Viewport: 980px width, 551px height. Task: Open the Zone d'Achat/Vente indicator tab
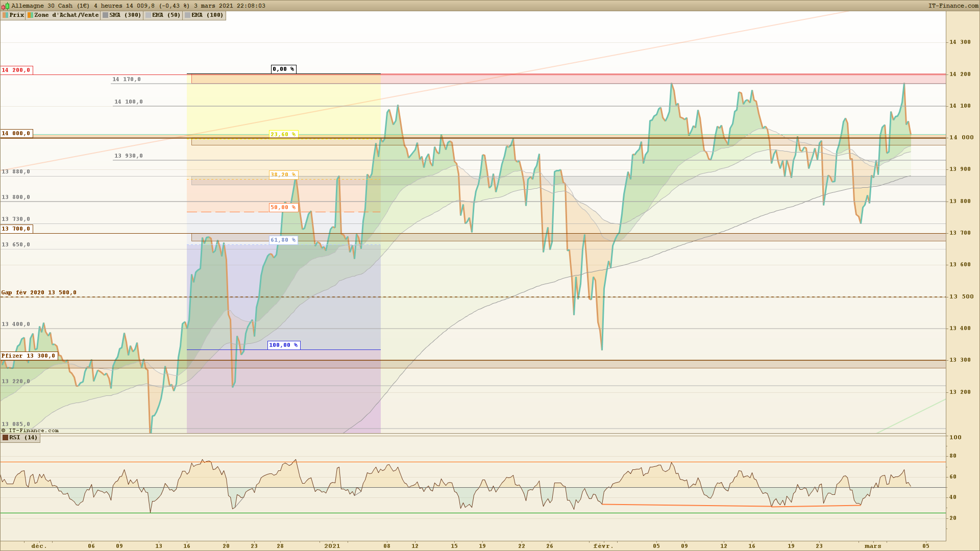coord(66,15)
